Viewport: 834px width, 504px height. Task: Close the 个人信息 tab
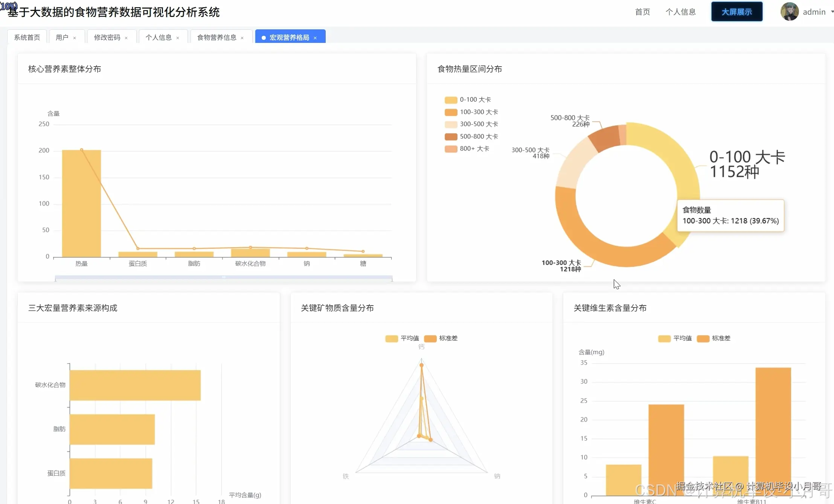(x=177, y=37)
